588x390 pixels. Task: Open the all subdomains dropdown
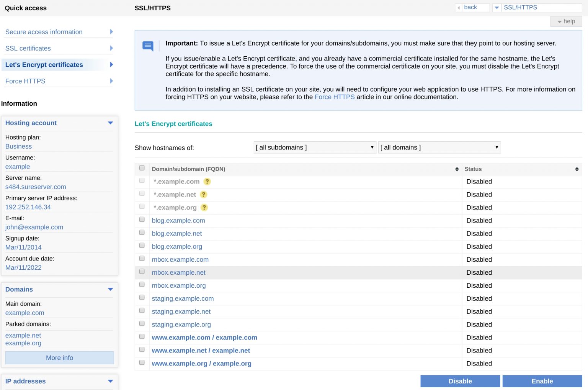tap(315, 147)
